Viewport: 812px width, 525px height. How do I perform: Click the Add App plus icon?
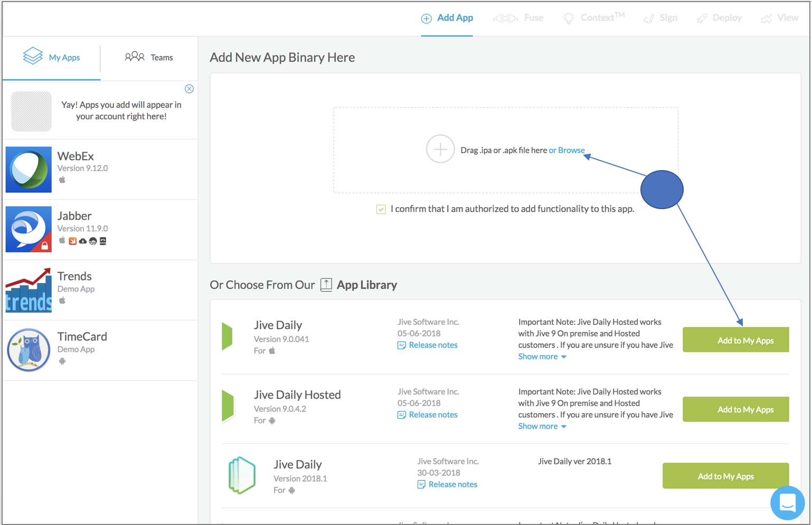426,18
